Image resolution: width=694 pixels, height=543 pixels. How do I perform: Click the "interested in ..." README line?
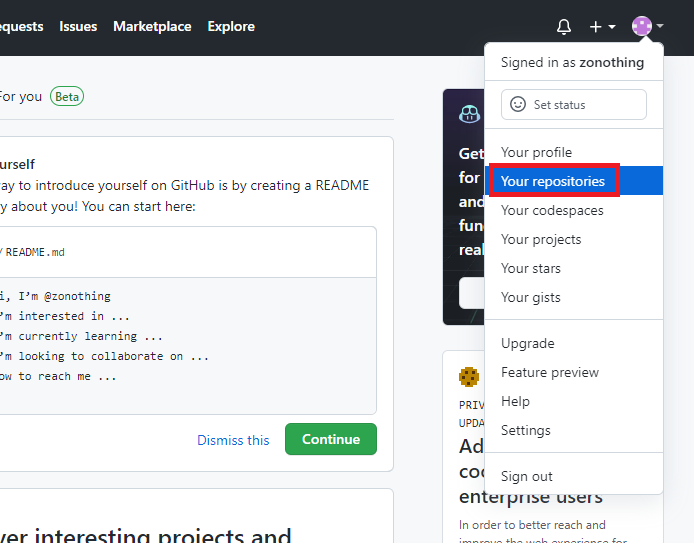pos(65,316)
